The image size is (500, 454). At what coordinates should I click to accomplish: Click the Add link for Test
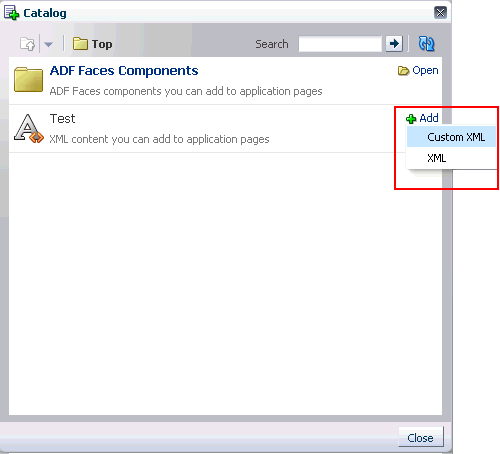(429, 118)
